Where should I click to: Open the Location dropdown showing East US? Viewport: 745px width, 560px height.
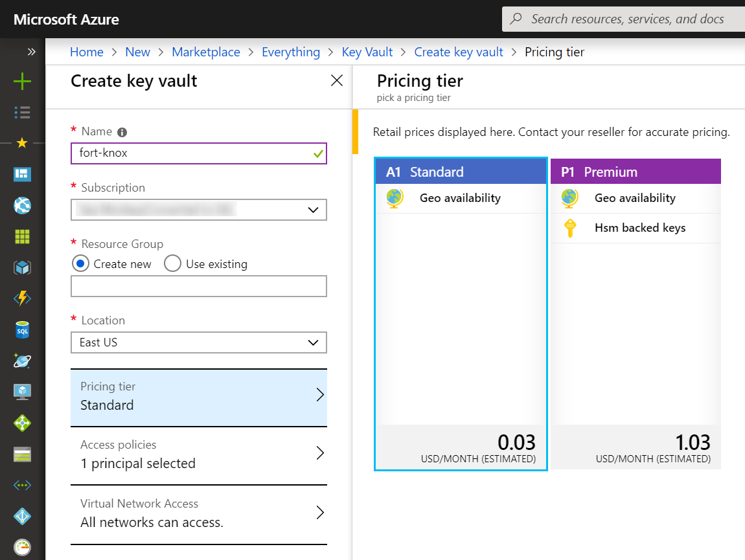coord(198,342)
